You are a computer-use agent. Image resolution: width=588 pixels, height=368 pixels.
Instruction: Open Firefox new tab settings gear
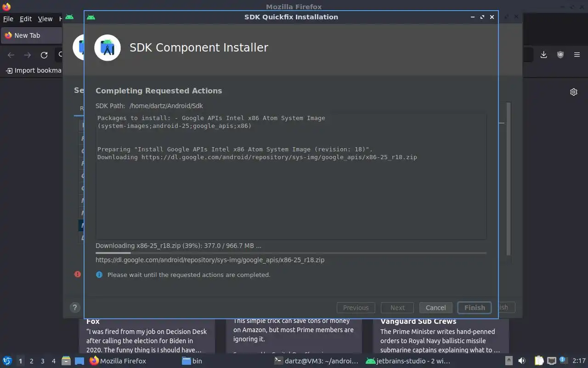[574, 92]
